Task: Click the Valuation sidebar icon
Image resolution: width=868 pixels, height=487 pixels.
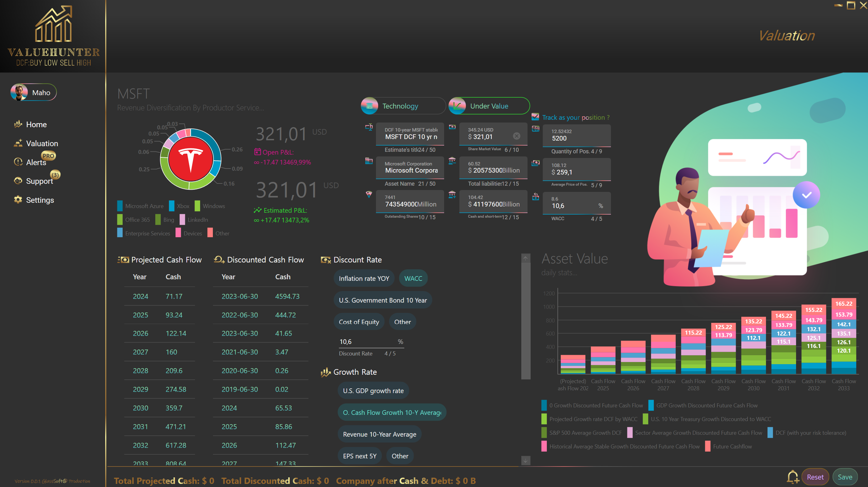Action: (18, 143)
